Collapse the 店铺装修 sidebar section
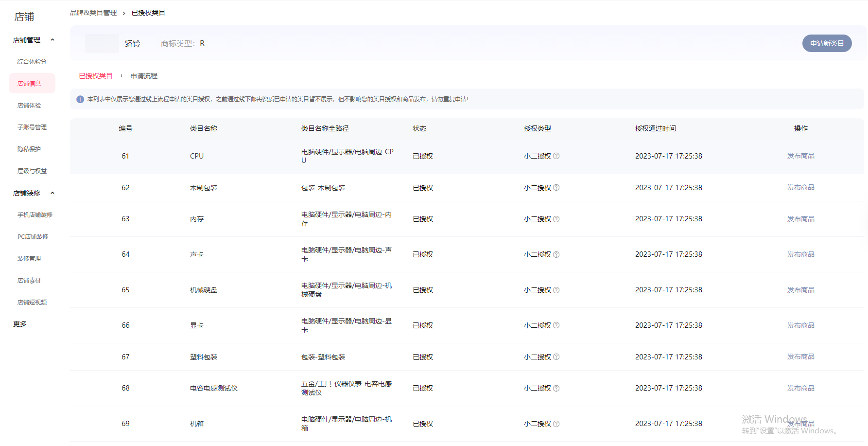Screen dimensions: 868x446 (52, 193)
